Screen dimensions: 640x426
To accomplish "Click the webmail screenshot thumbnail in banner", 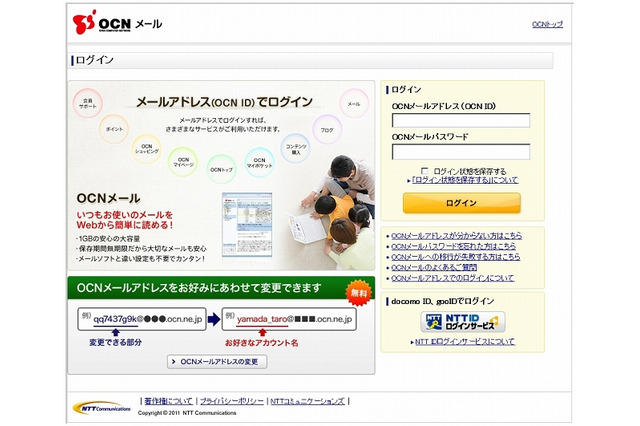I will 247,225.
